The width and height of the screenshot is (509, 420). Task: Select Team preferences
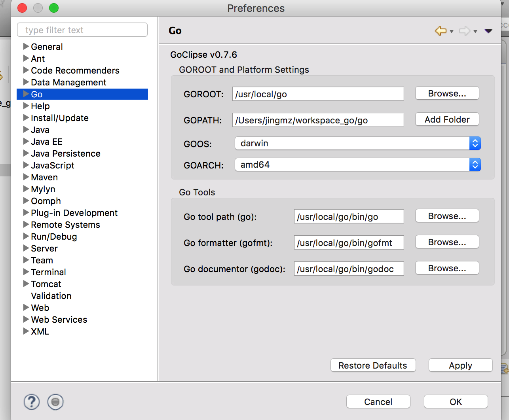[x=42, y=260]
